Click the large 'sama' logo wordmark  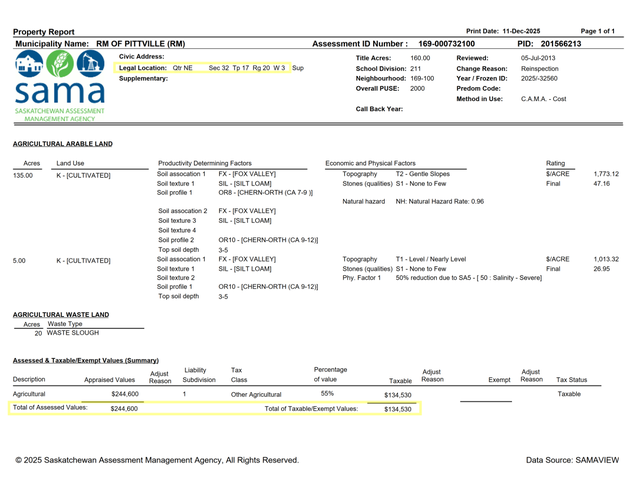click(x=56, y=95)
